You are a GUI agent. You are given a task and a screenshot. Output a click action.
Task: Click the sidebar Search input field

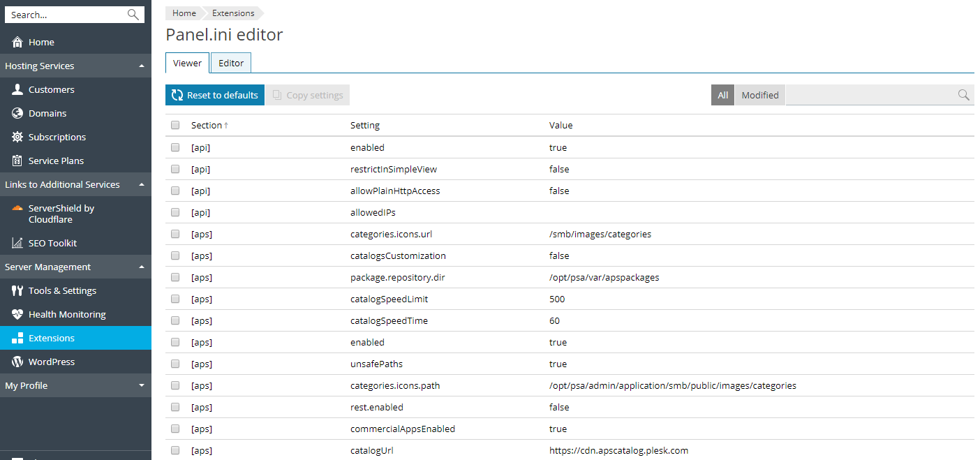[x=66, y=15]
